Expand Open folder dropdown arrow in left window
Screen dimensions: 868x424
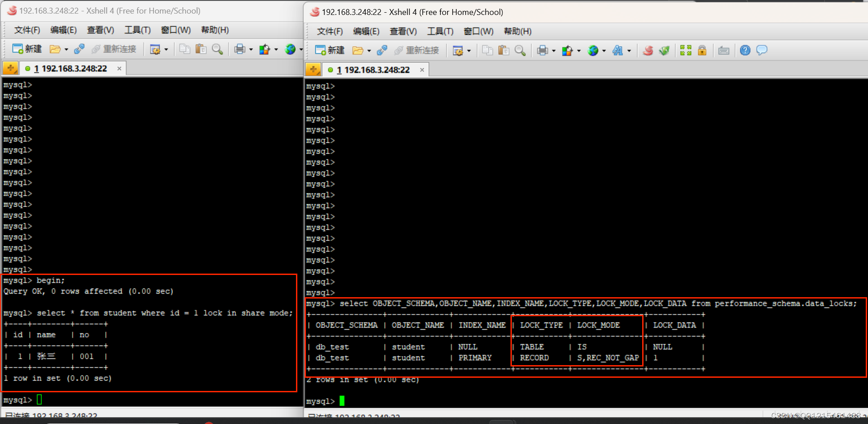[x=66, y=49]
